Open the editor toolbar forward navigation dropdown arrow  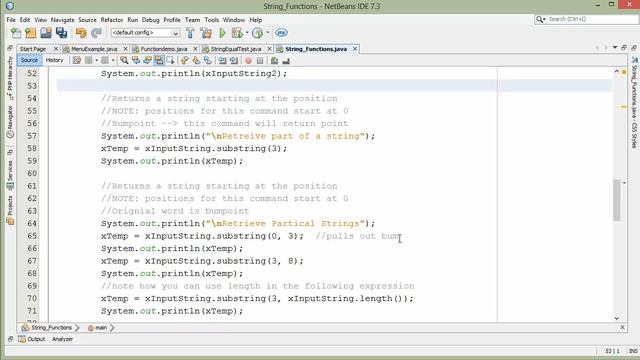pos(113,60)
